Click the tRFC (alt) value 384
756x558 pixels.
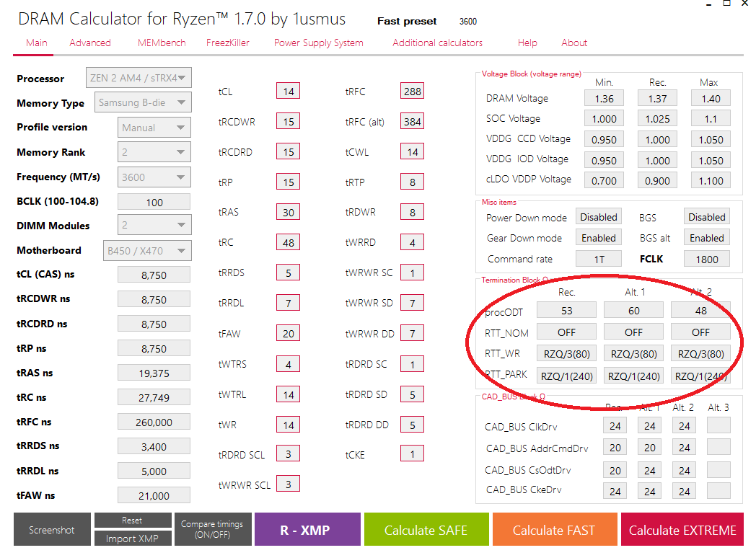tap(412, 121)
